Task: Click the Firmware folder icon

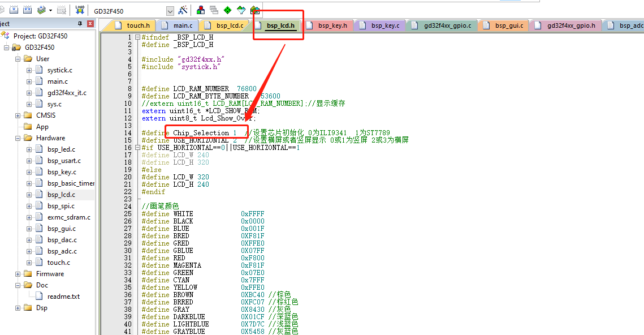Action: click(28, 273)
